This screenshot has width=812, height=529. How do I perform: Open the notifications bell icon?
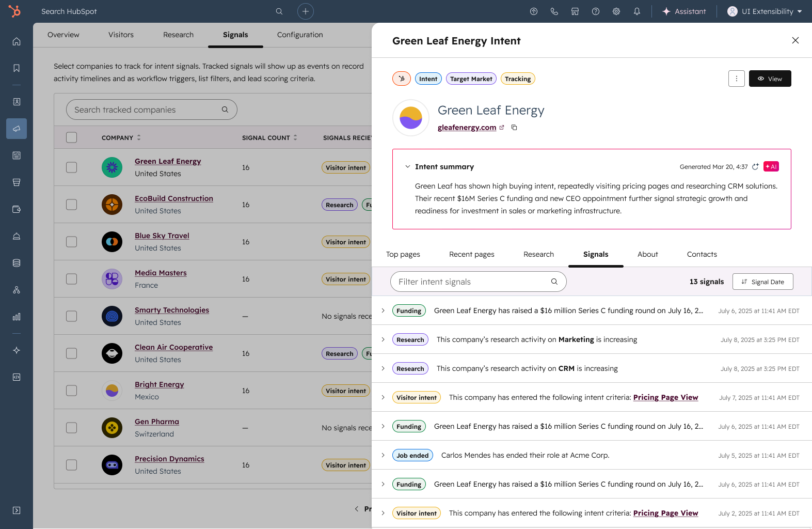pyautogui.click(x=637, y=11)
